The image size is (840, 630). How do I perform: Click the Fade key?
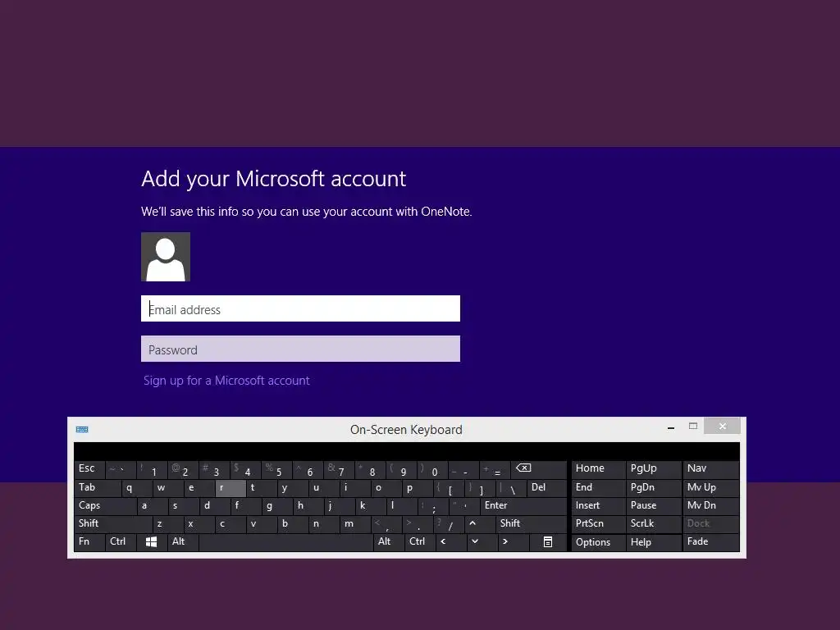point(711,542)
